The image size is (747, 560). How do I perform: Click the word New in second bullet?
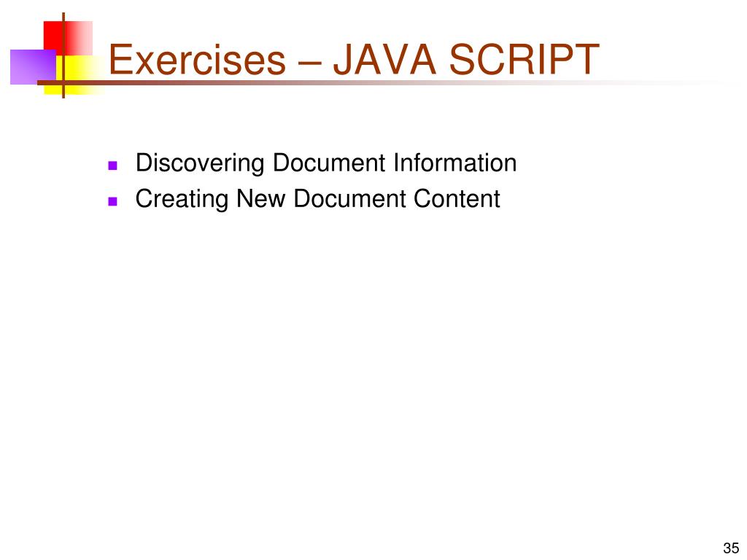coord(260,198)
